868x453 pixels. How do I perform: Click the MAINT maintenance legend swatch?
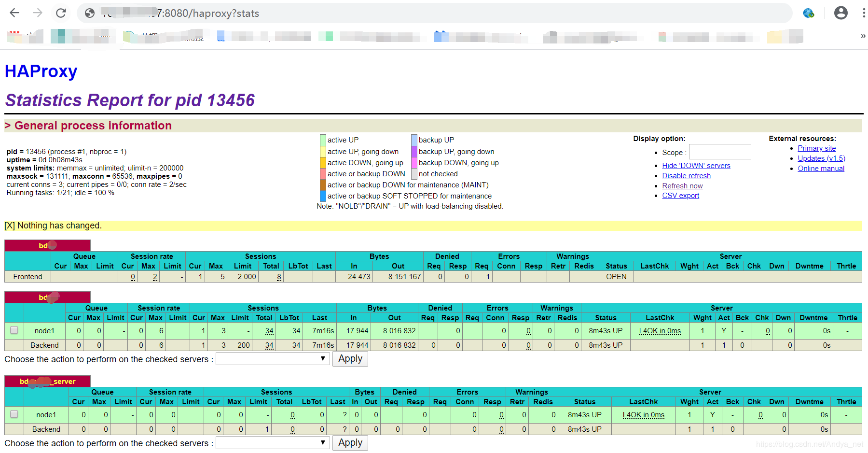click(x=323, y=185)
